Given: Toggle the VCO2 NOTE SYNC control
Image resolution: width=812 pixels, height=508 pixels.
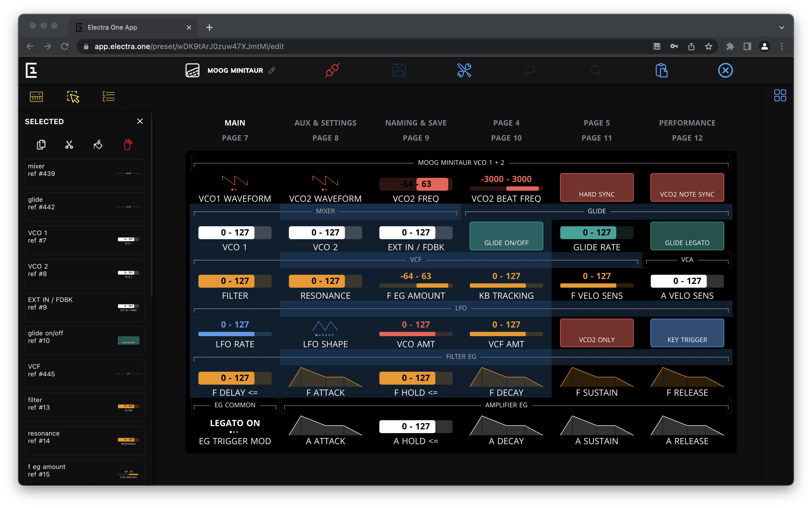Looking at the screenshot, I should click(x=687, y=187).
